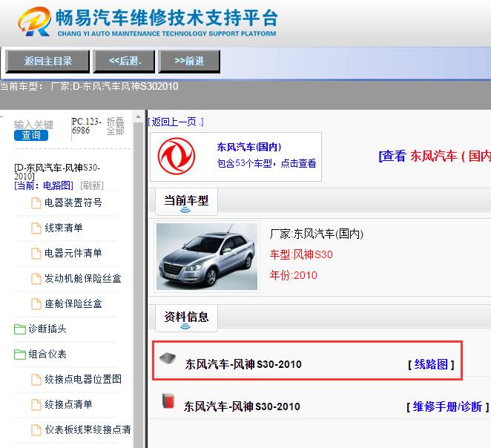Click the blue 查询 search button
491x448 pixels.
31,135
